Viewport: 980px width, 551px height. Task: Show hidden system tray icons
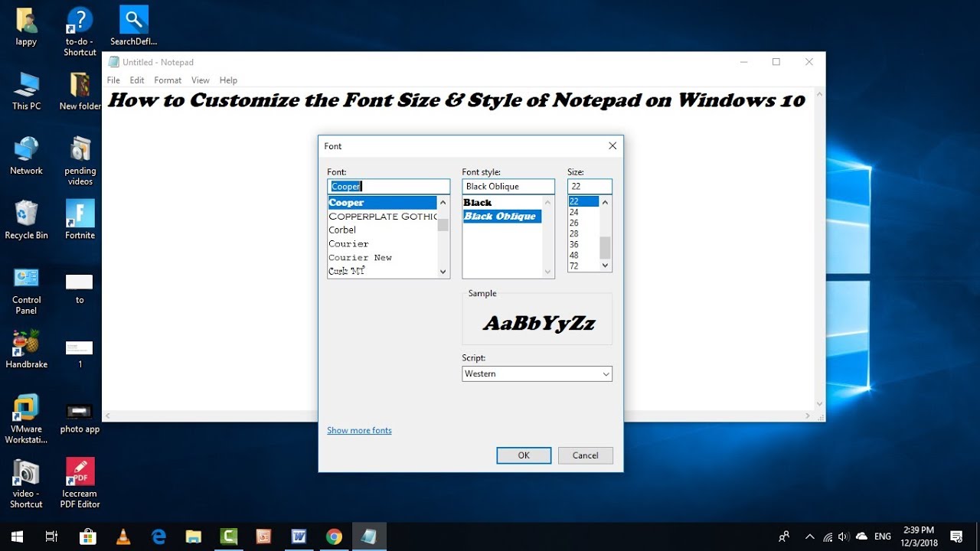(809, 536)
